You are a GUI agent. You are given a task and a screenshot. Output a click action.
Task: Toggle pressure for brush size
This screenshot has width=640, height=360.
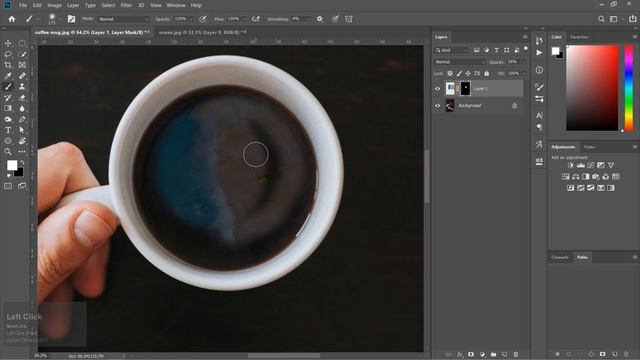click(335, 19)
